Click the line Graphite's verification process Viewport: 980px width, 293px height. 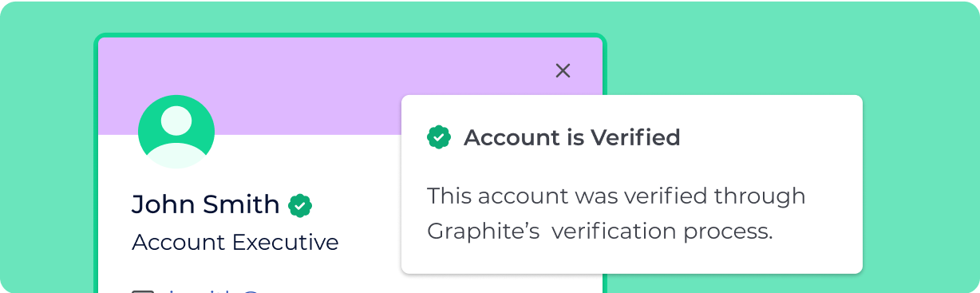(x=600, y=232)
